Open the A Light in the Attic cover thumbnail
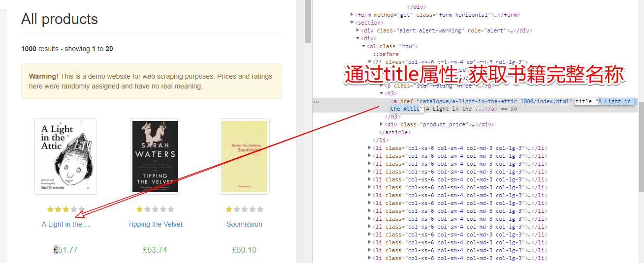Image resolution: width=644 pixels, height=263 pixels. [x=65, y=156]
